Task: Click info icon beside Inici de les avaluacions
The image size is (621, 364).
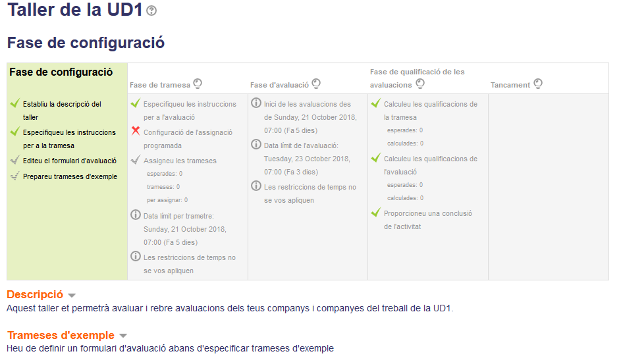Action: coord(256,103)
